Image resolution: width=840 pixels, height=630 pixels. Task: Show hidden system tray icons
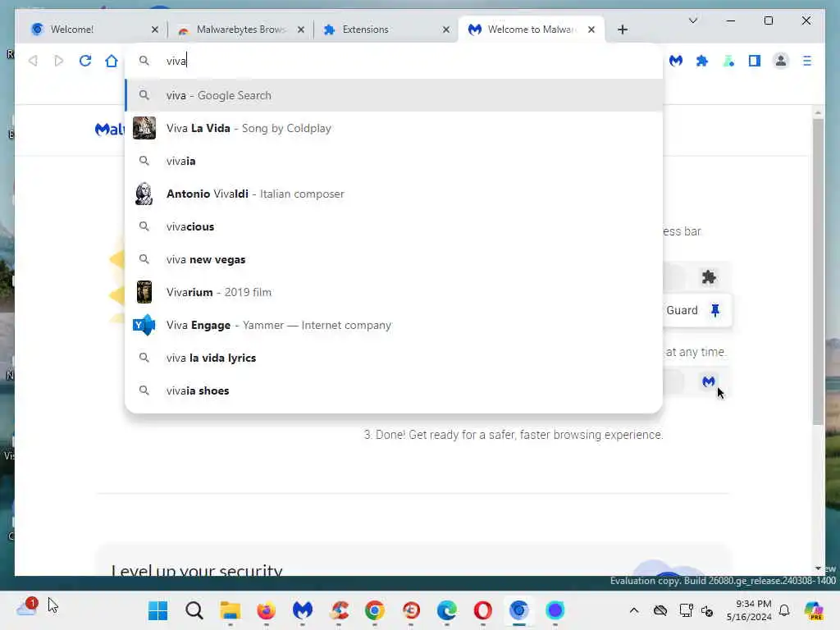tap(634, 610)
